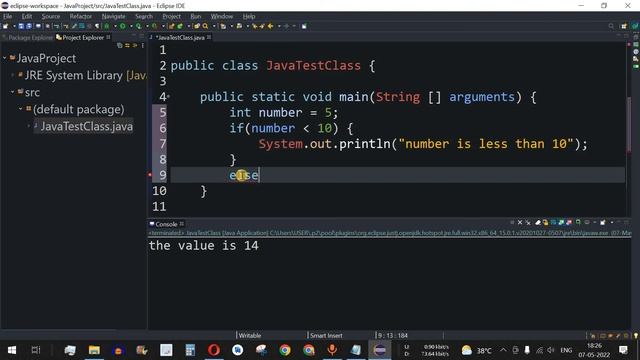Image resolution: width=640 pixels, height=360 pixels.
Task: Toggle Show Console on standard error
Action: (569, 222)
